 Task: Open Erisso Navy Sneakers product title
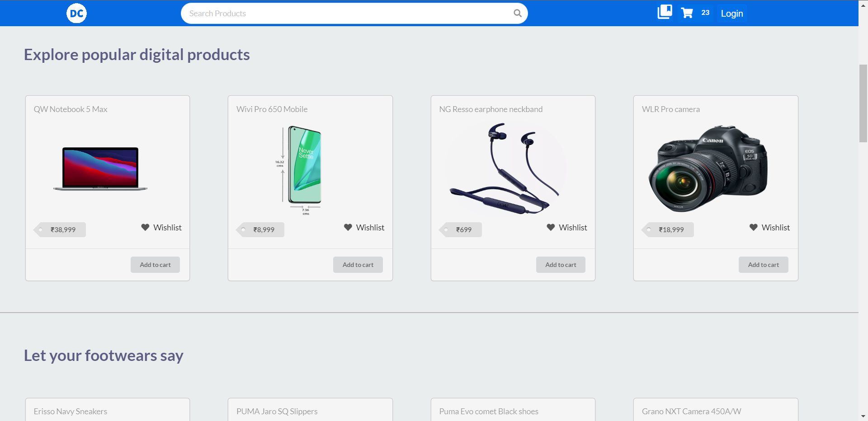(x=71, y=412)
